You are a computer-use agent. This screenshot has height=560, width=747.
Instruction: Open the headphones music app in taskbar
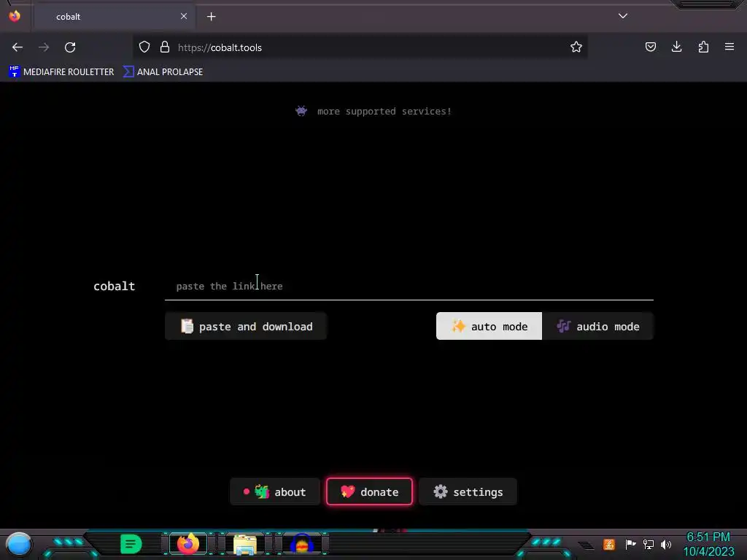click(x=301, y=544)
